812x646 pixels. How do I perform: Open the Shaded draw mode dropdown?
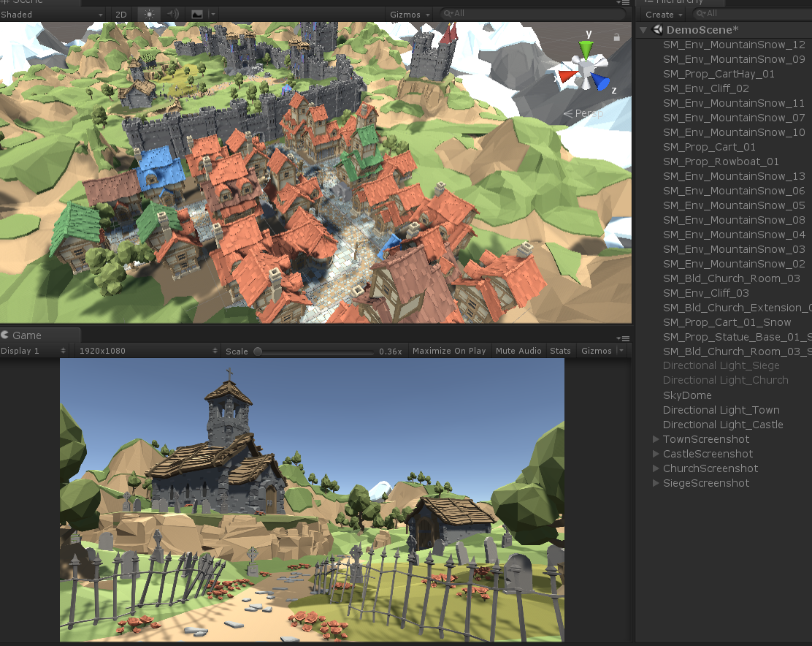(52, 14)
